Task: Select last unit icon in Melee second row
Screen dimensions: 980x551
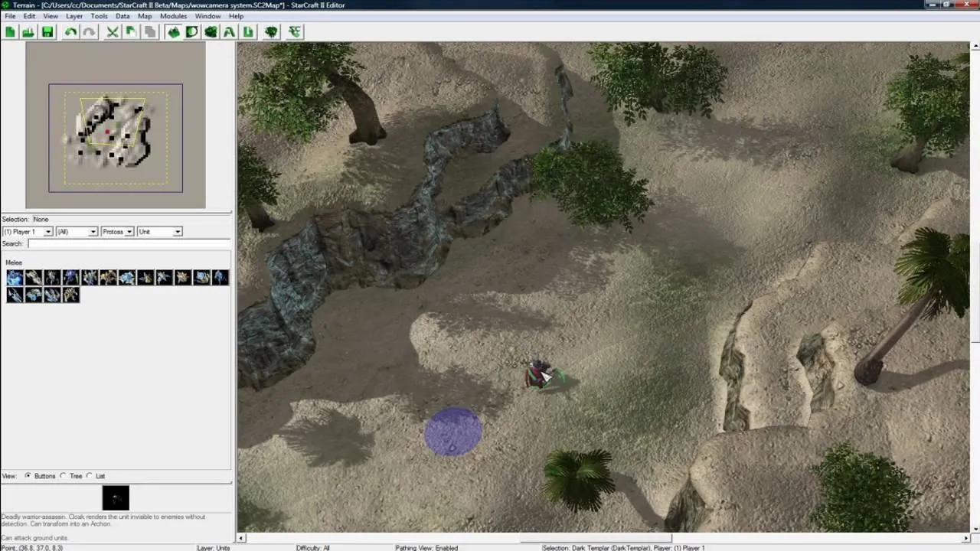Action: pyautogui.click(x=70, y=295)
